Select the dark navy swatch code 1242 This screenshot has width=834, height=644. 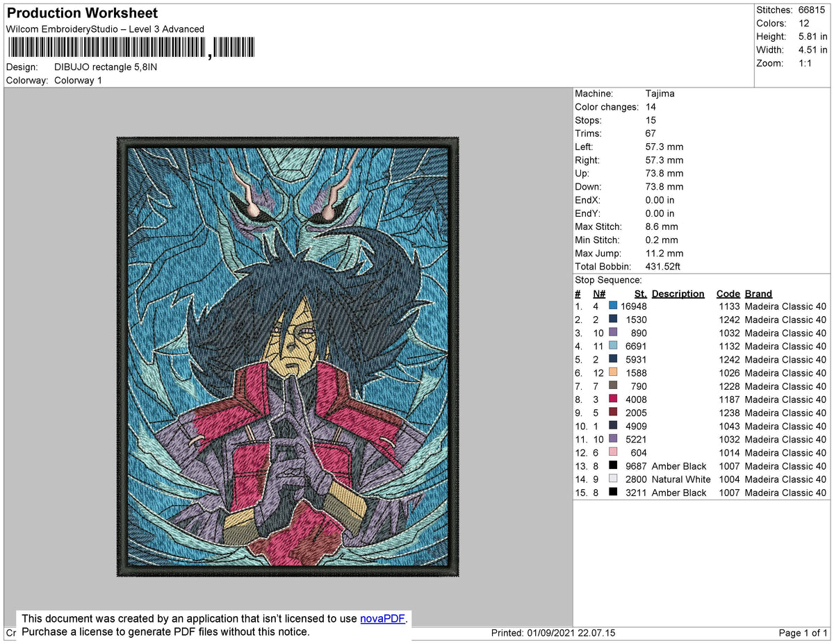coord(614,320)
